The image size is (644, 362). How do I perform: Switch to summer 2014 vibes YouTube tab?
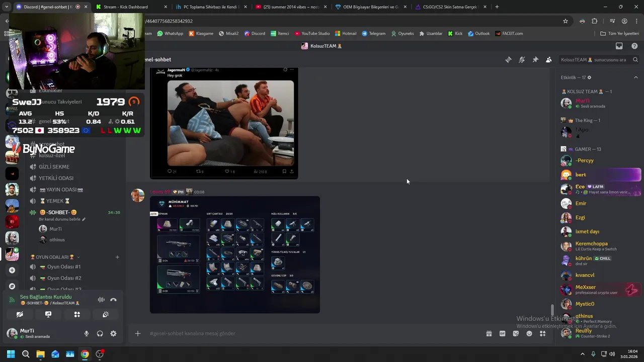point(290,7)
